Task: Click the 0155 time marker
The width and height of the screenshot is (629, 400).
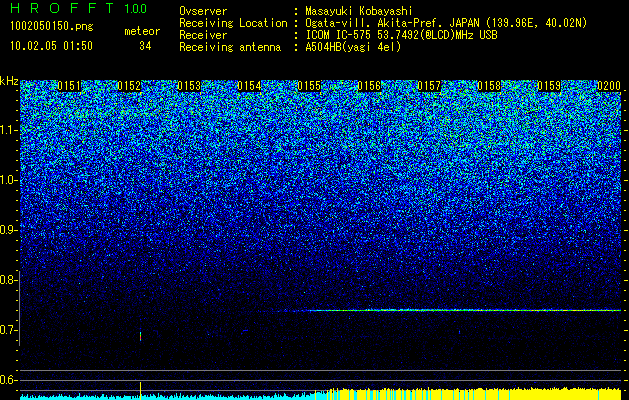Action: pyautogui.click(x=309, y=86)
